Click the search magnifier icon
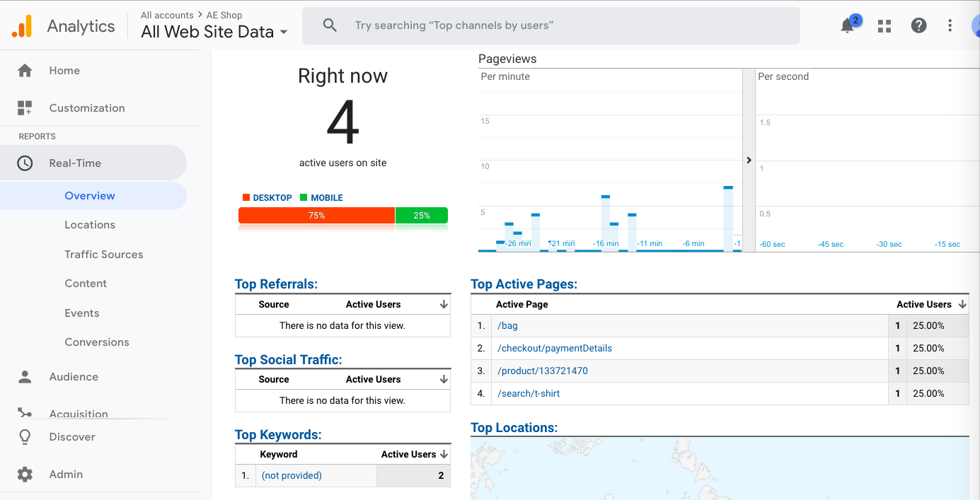980x500 pixels. tap(330, 25)
